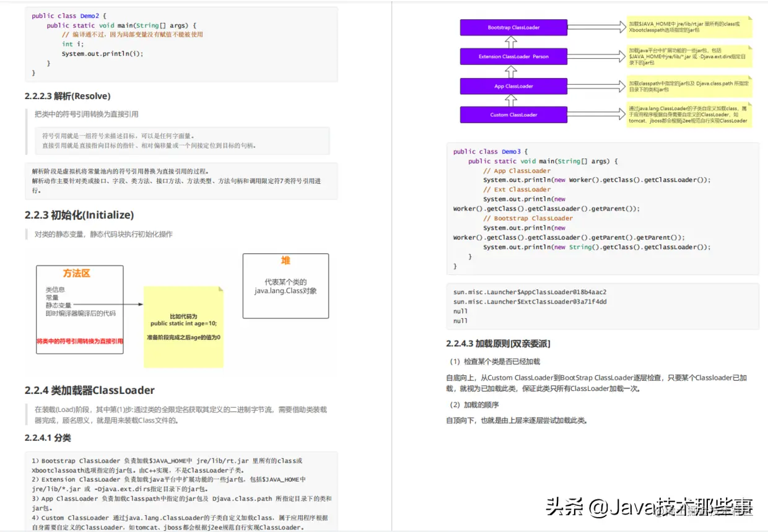Click the quote "对类的静态变量，静态代码块执行初始化操作"

point(103,234)
